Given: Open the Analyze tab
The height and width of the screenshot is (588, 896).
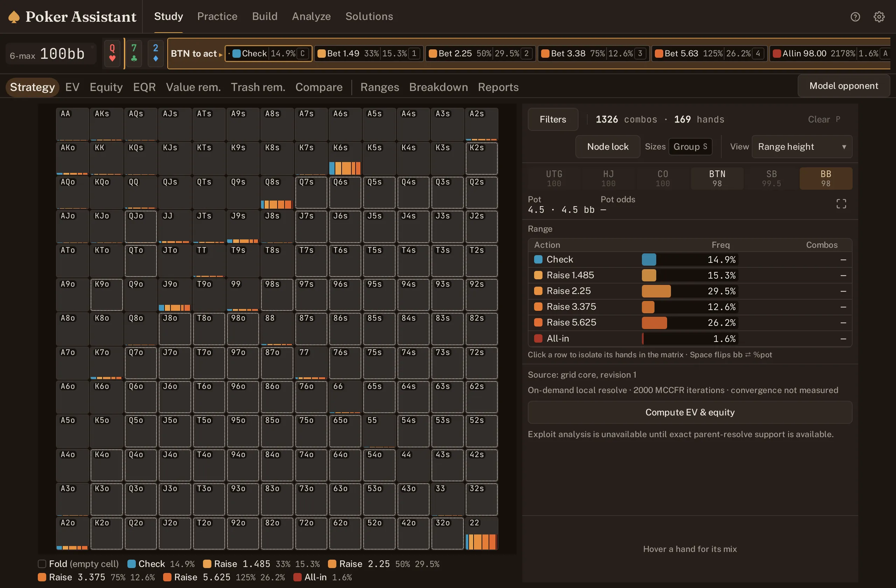Looking at the screenshot, I should [x=311, y=16].
